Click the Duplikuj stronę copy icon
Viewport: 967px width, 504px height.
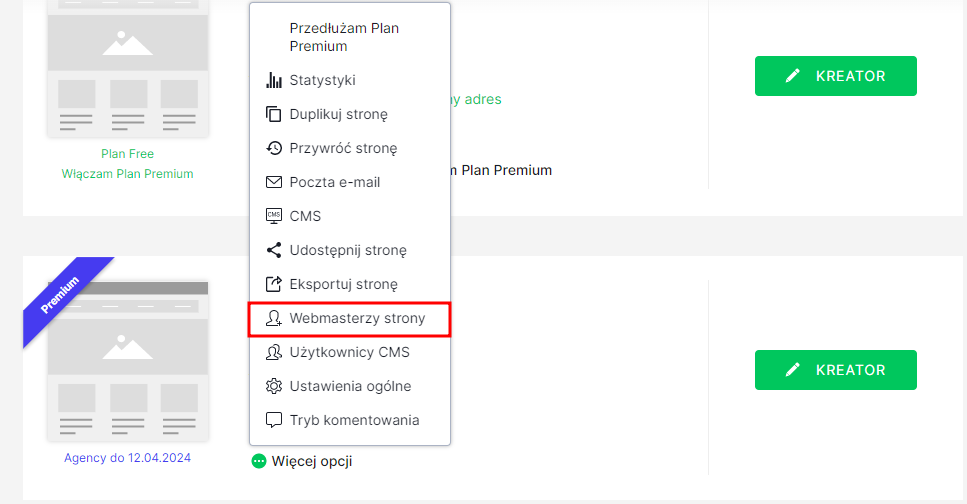click(274, 114)
